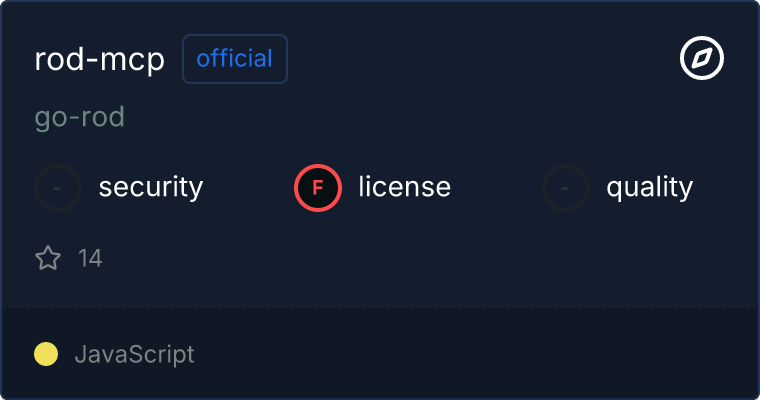The height and width of the screenshot is (400, 760).
Task: Open the rod-mcp title link
Action: coord(99,59)
